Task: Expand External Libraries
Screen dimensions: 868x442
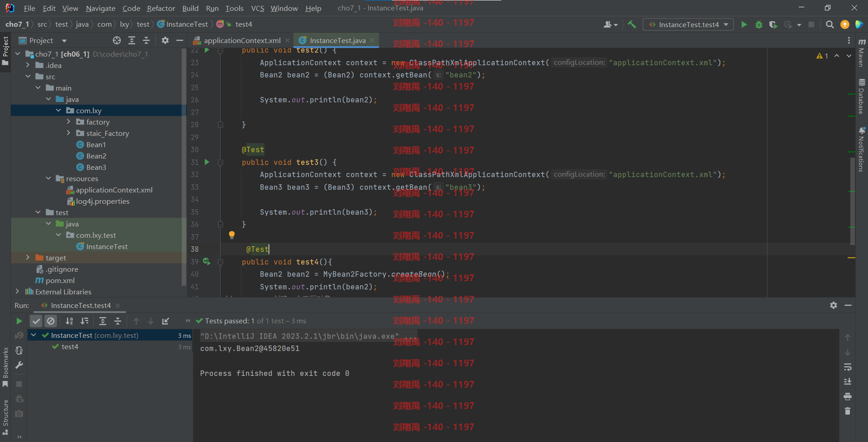Action: coord(17,292)
